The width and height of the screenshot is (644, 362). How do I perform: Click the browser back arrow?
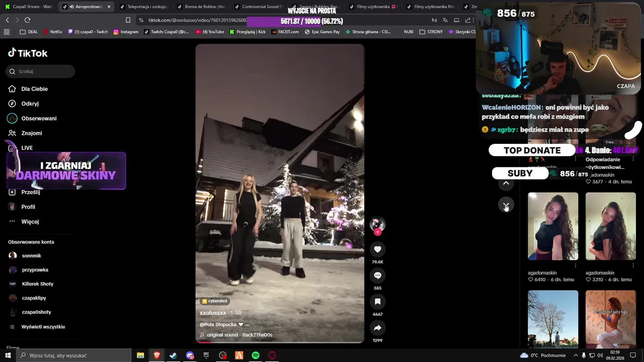tap(7, 20)
